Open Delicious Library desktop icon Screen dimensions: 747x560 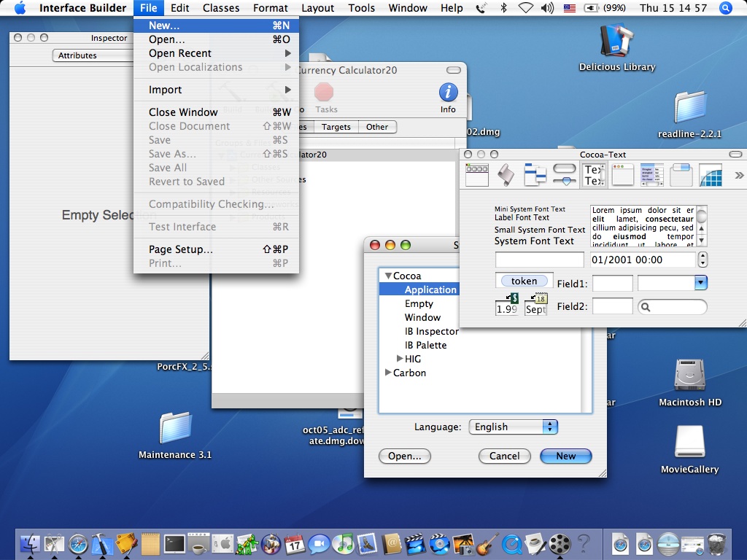[617, 41]
